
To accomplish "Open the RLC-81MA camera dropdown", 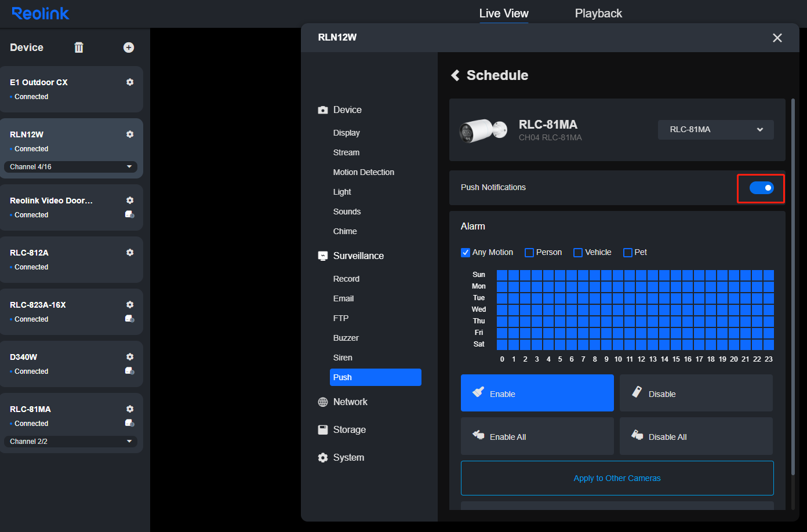I will [x=716, y=130].
